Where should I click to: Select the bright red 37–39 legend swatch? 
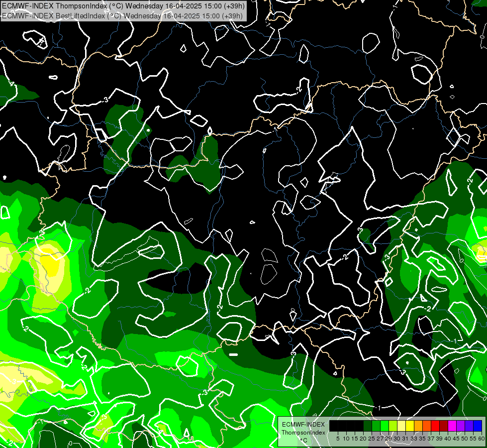(x=435, y=426)
